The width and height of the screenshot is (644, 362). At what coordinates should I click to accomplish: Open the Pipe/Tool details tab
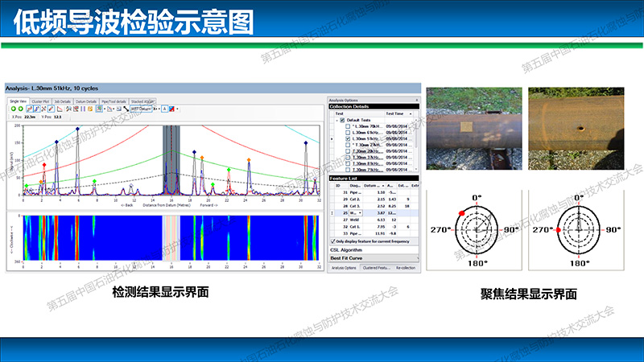pos(114,101)
